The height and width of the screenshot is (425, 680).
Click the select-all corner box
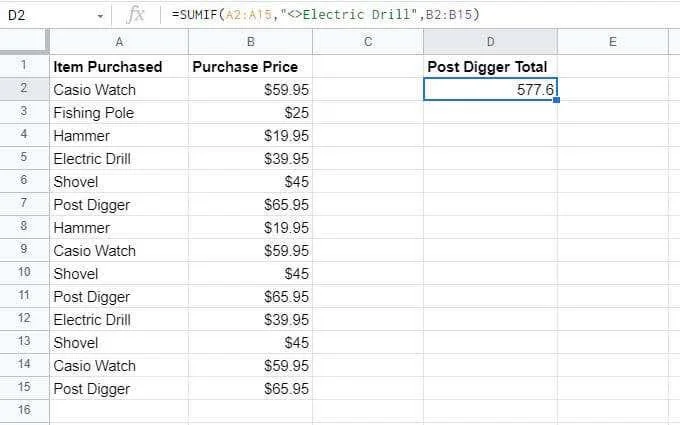[24, 41]
